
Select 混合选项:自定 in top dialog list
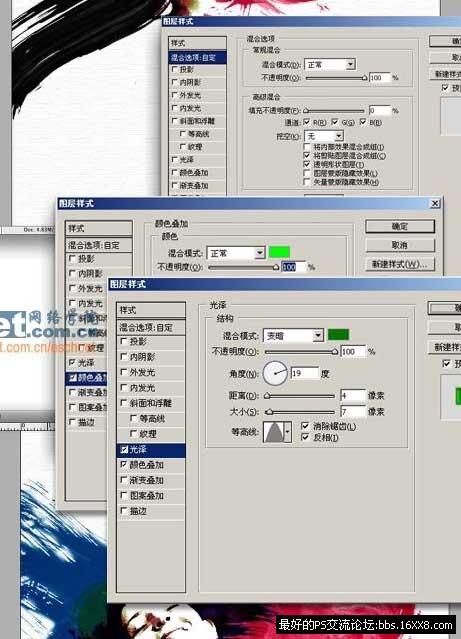pyautogui.click(x=197, y=57)
